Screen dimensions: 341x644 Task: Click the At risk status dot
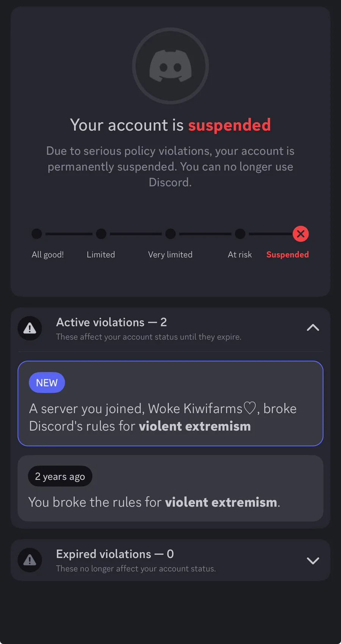point(240,234)
